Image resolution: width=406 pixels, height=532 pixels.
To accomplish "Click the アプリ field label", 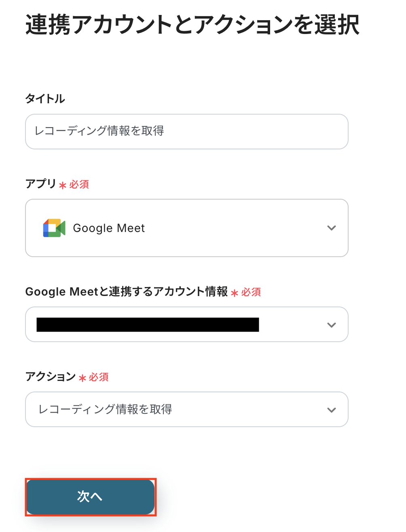I will 40,184.
